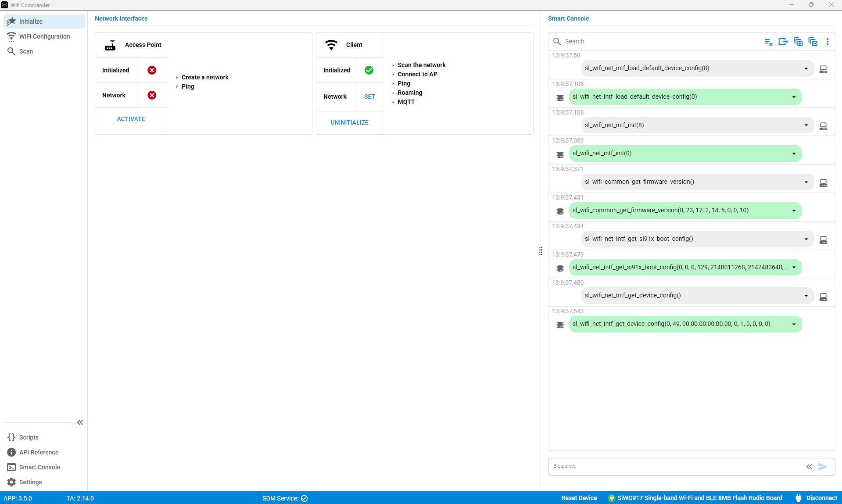
Task: Click the 'Create a network' item
Action: 205,77
